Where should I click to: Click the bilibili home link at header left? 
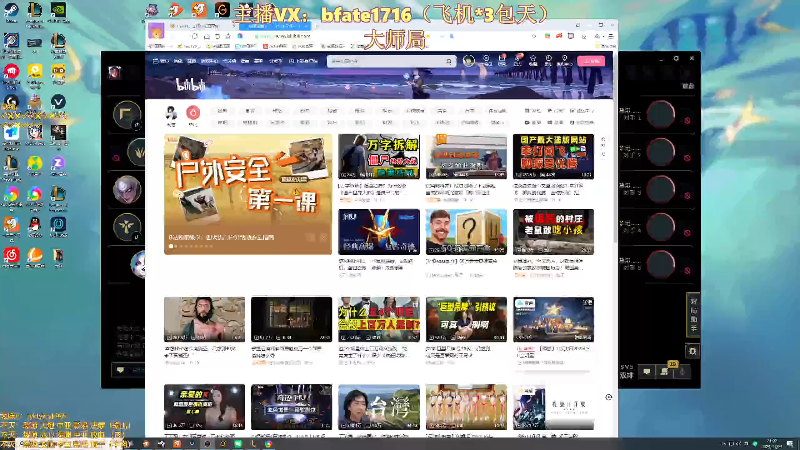click(160, 61)
